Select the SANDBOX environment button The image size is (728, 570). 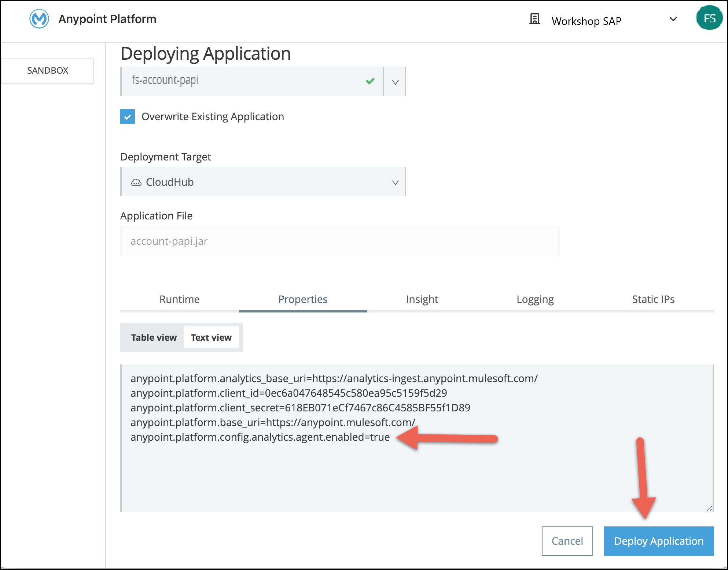pyautogui.click(x=48, y=70)
